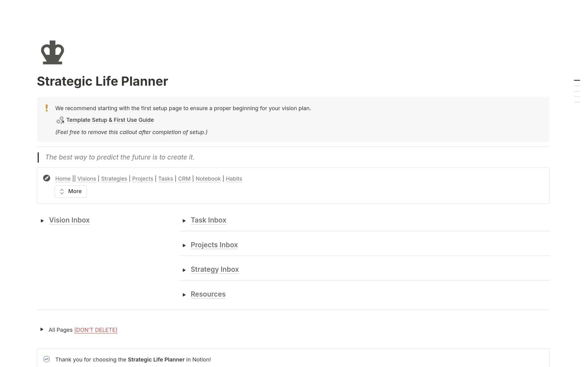Click the More button below navigation links
The image size is (588, 367).
(x=71, y=191)
